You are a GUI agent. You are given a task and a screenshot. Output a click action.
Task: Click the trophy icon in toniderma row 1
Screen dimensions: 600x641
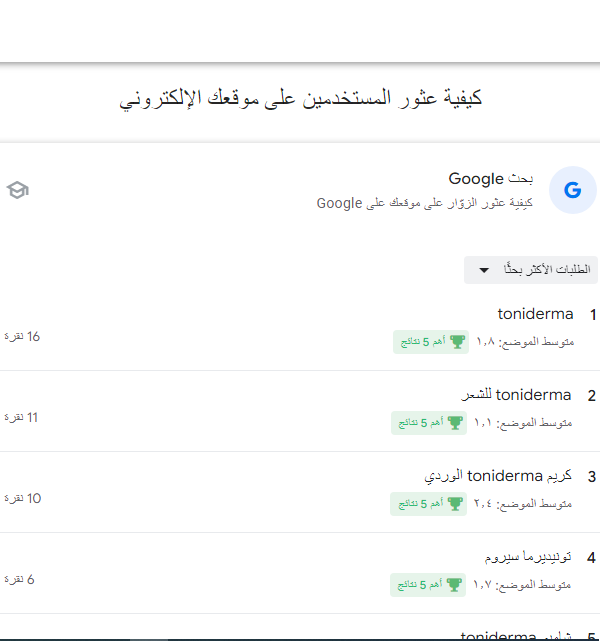point(457,342)
